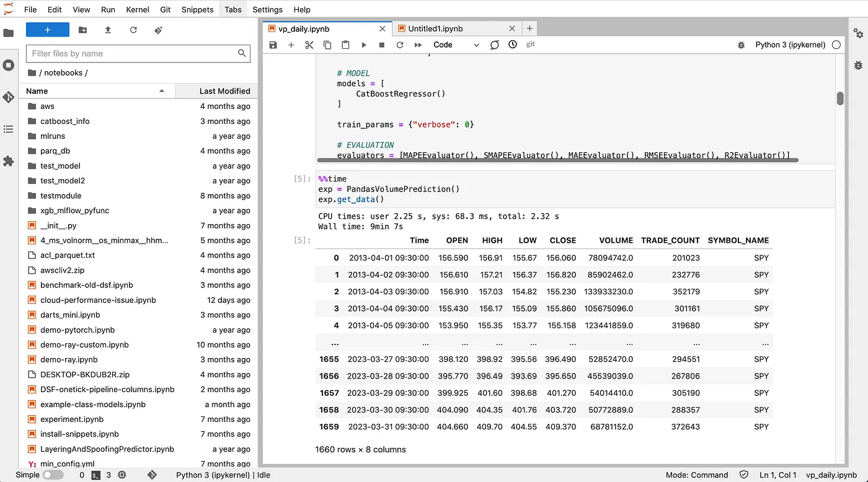Enable the debugger bug icon in toolbar
The width and height of the screenshot is (868, 482).
point(741,45)
